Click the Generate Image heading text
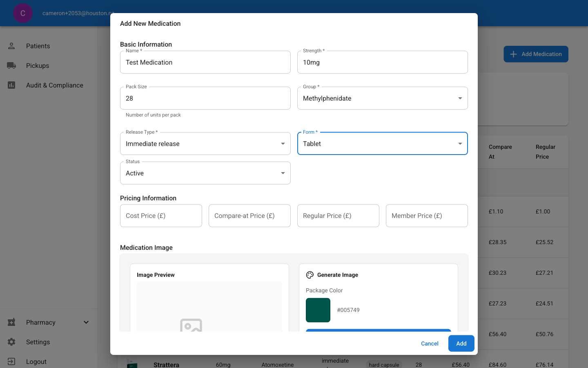The image size is (588, 368). point(338,275)
